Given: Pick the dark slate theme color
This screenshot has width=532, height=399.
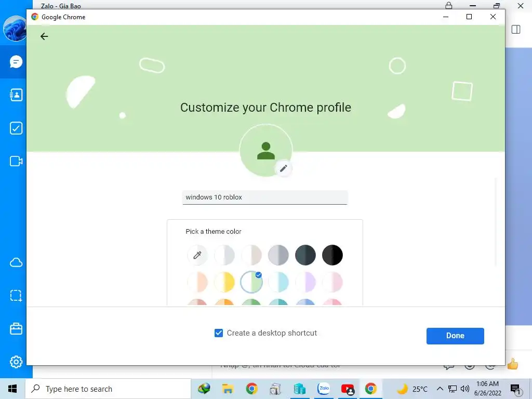Looking at the screenshot, I should click(305, 255).
